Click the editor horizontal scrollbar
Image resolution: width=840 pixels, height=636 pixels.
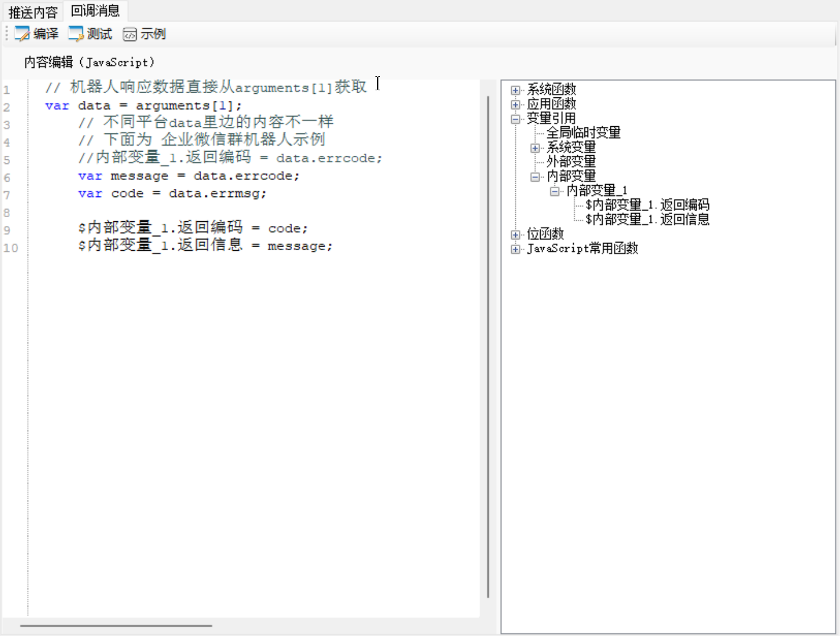[x=116, y=625]
